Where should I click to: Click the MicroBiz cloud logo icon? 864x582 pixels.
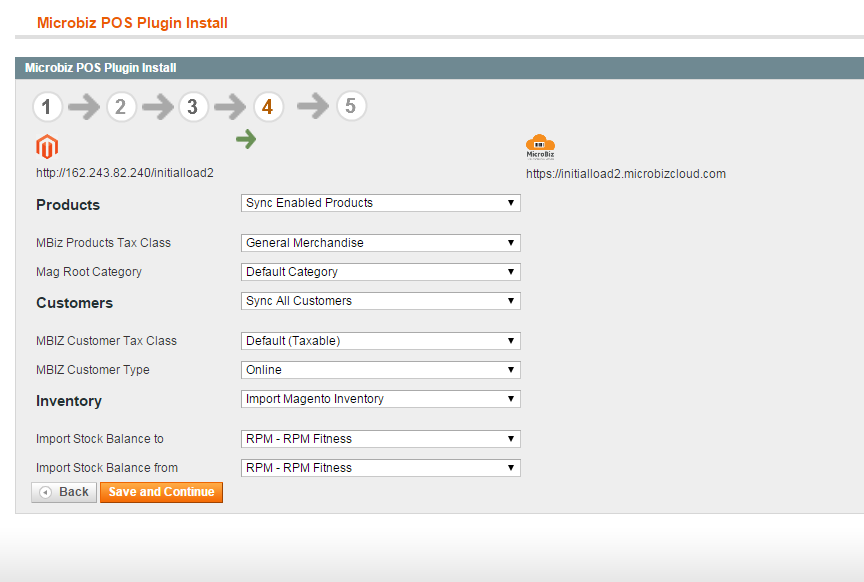[x=540, y=147]
